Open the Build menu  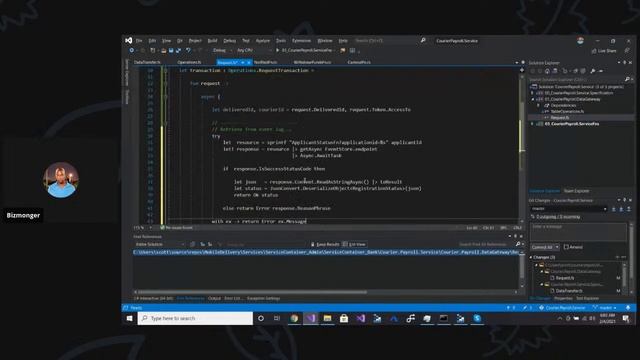[212, 41]
